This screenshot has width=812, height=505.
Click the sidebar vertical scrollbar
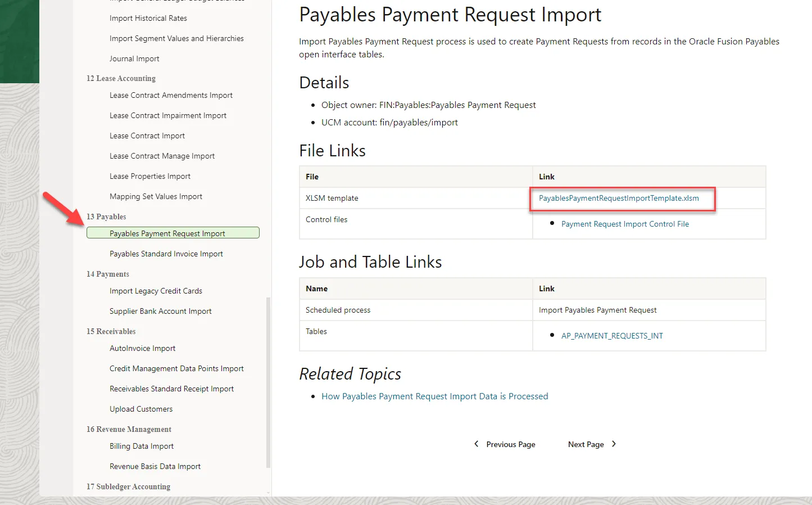[268, 382]
